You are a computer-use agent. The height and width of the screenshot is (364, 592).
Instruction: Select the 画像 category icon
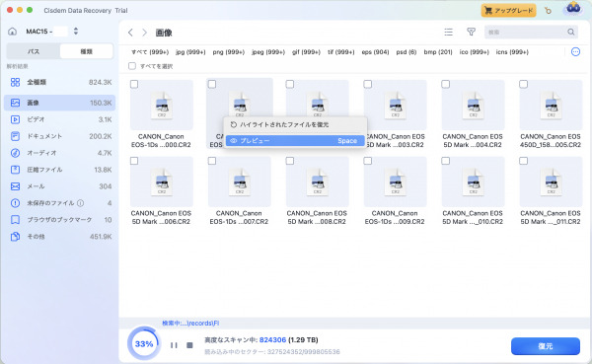click(15, 103)
